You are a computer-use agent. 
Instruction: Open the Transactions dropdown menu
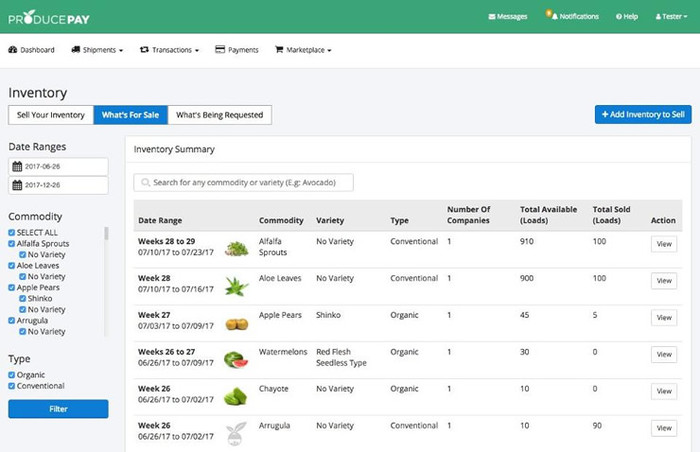coord(170,49)
